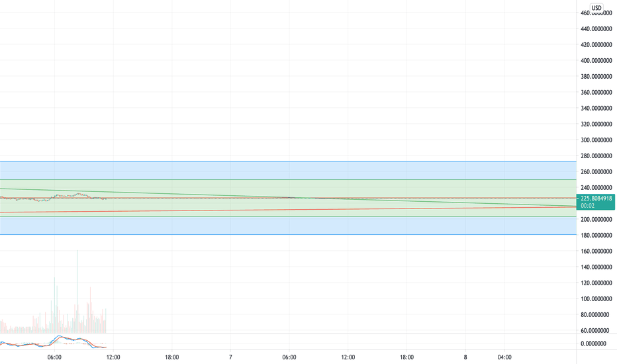The width and height of the screenshot is (617, 364).
Task: Click the 200.0000000 price axis label
Action: click(596, 220)
